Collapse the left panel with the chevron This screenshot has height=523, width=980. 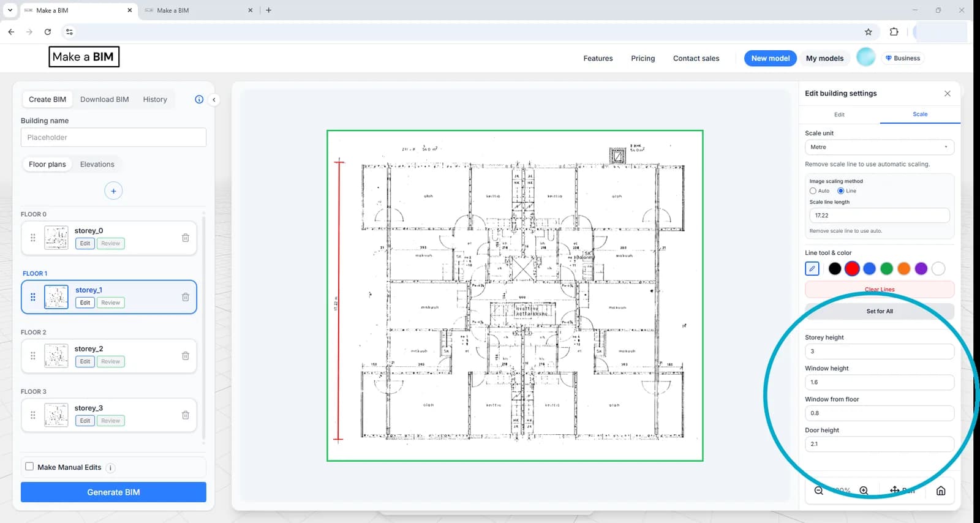214,99
